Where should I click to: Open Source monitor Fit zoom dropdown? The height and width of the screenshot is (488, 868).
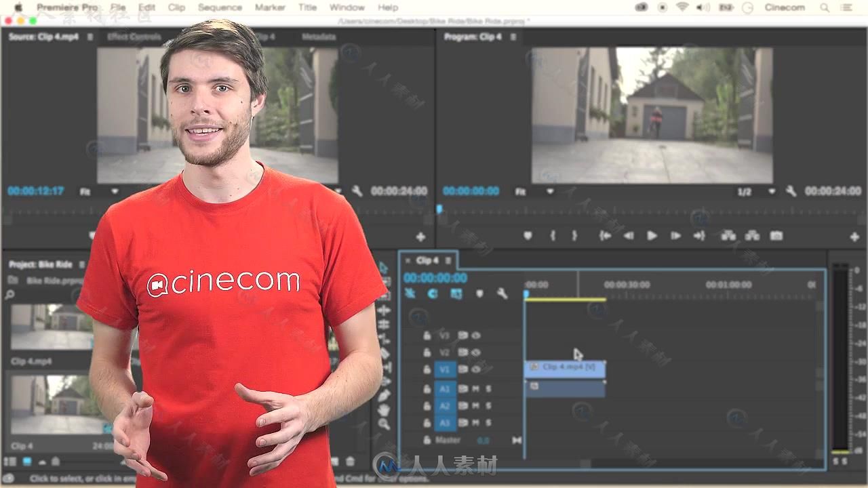(99, 192)
